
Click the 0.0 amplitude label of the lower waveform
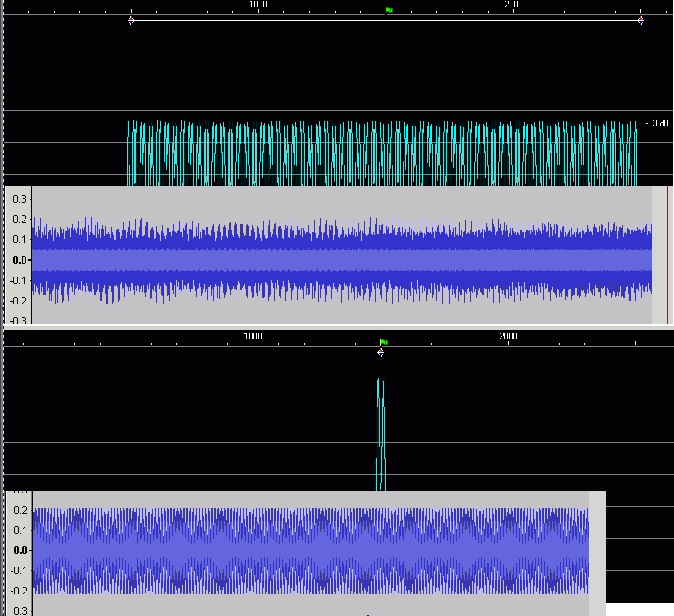tap(20, 551)
